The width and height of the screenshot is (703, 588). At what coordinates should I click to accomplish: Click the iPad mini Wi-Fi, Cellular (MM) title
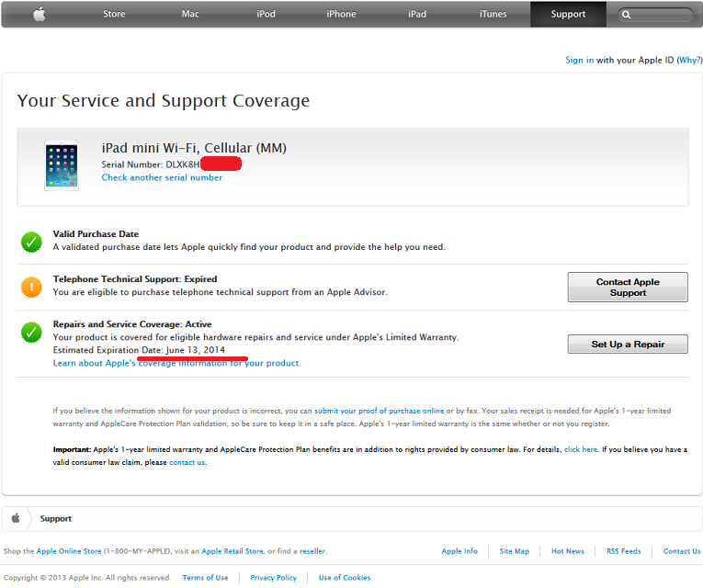click(x=194, y=148)
